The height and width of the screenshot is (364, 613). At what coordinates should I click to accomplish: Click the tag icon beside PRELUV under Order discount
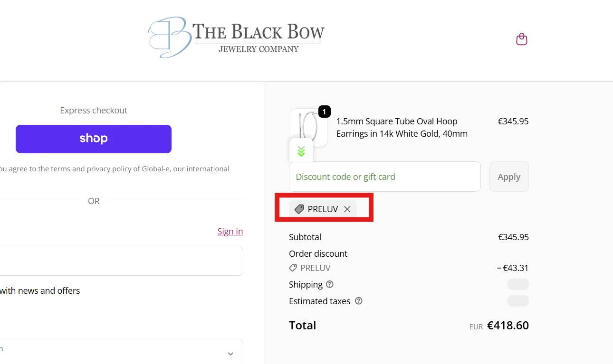point(293,268)
